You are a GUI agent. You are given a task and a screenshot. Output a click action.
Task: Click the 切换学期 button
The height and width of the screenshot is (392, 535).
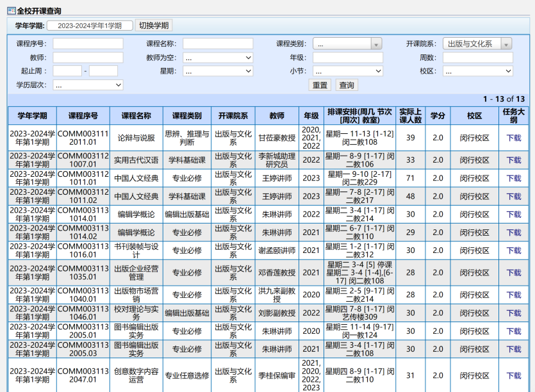point(154,26)
